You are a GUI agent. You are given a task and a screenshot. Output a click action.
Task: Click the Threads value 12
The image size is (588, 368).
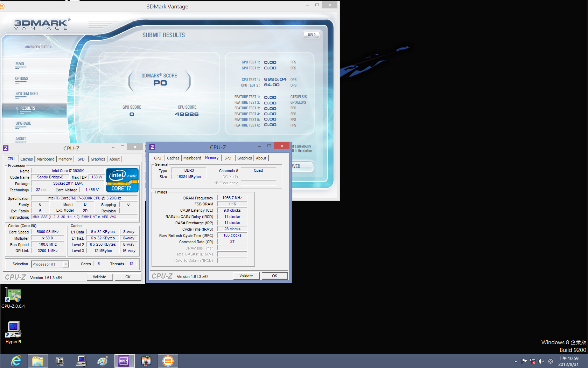[x=131, y=264]
